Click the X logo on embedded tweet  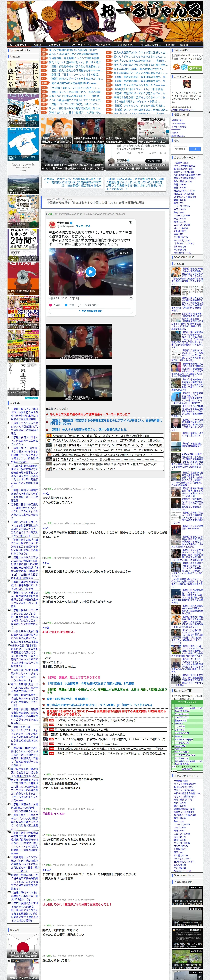(131, 223)
